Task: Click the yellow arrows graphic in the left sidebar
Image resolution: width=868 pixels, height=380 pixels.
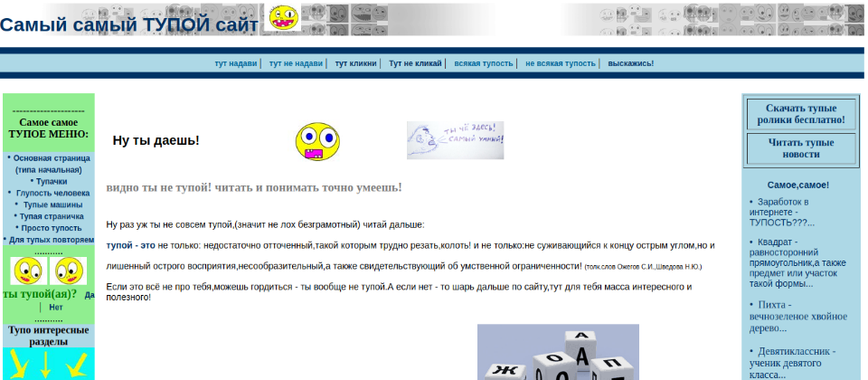Action: point(48,364)
